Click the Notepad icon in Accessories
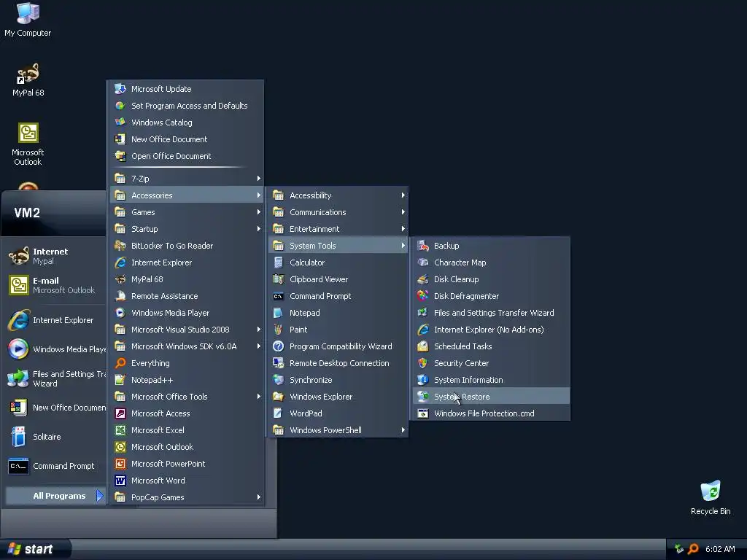This screenshot has height=560, width=747. point(278,313)
